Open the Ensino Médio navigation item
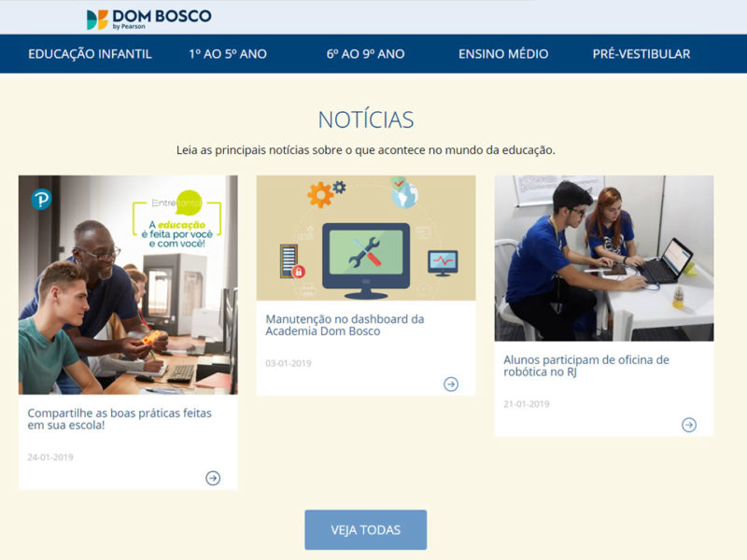Viewport: 747px width, 560px height. [503, 54]
